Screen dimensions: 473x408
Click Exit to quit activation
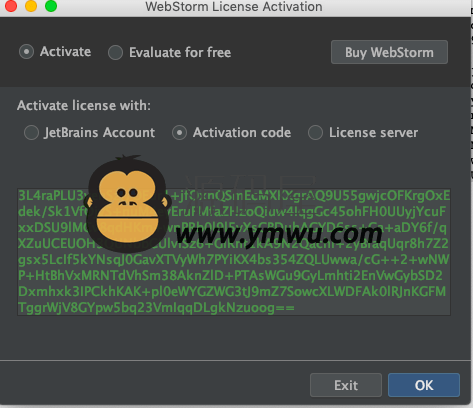coord(346,385)
